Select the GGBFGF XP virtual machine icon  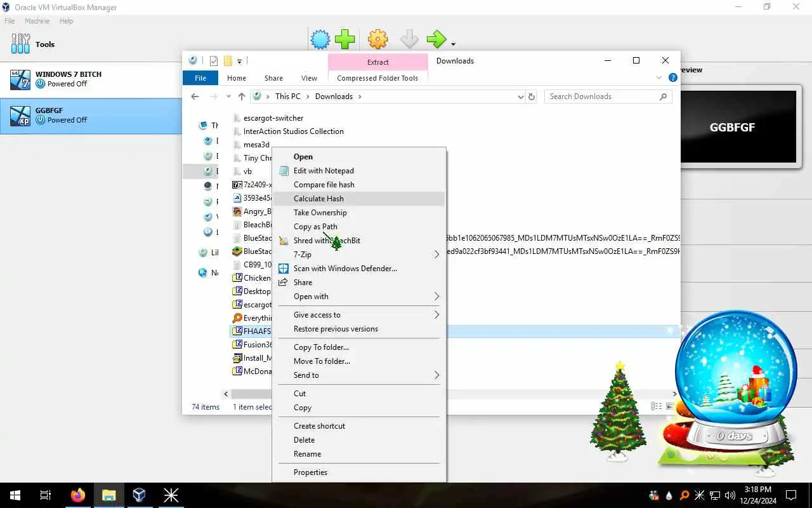pos(20,116)
